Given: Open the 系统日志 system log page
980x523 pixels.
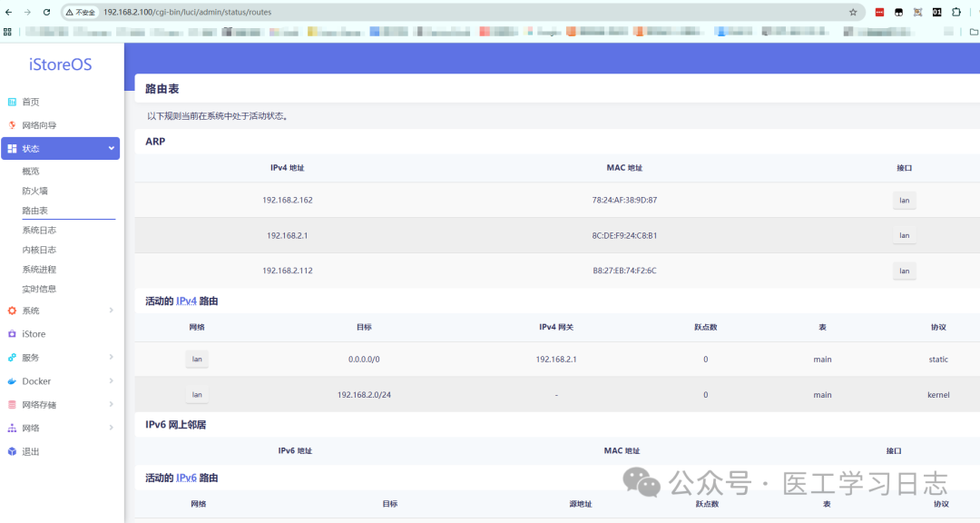Looking at the screenshot, I should coord(39,231).
